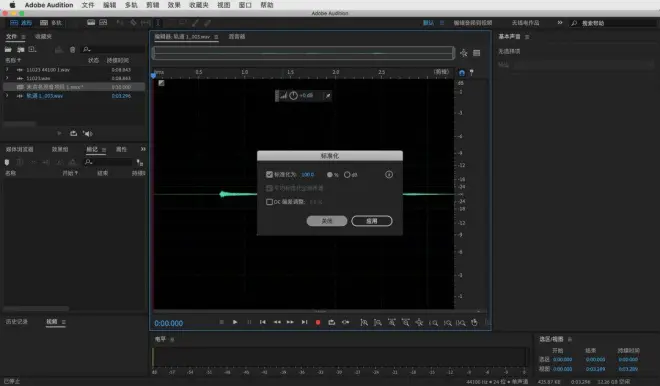Image resolution: width=660 pixels, height=386 pixels.
Task: Click Zoom Out Full icon in editor
Action: pyautogui.click(x=419, y=322)
